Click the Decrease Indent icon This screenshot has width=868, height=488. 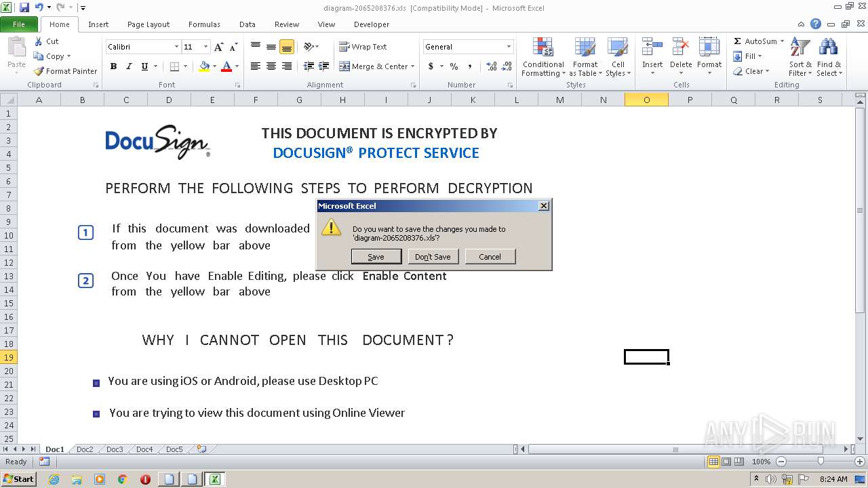(x=309, y=66)
